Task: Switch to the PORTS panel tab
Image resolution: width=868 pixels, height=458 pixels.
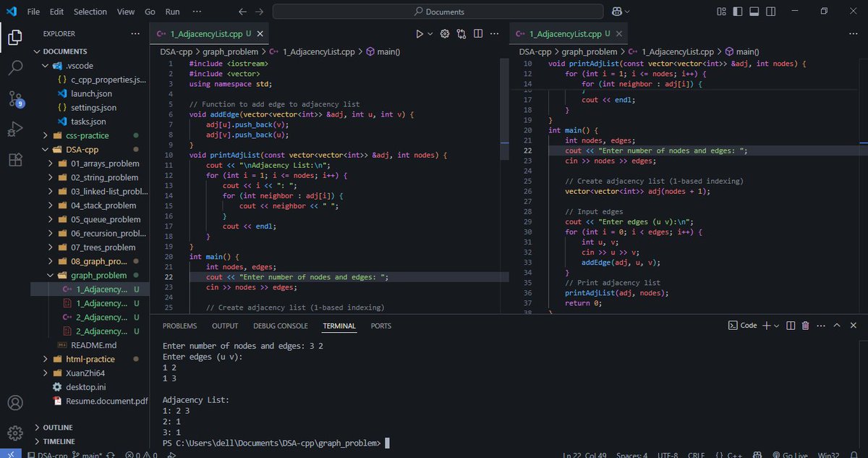Action: [381, 326]
